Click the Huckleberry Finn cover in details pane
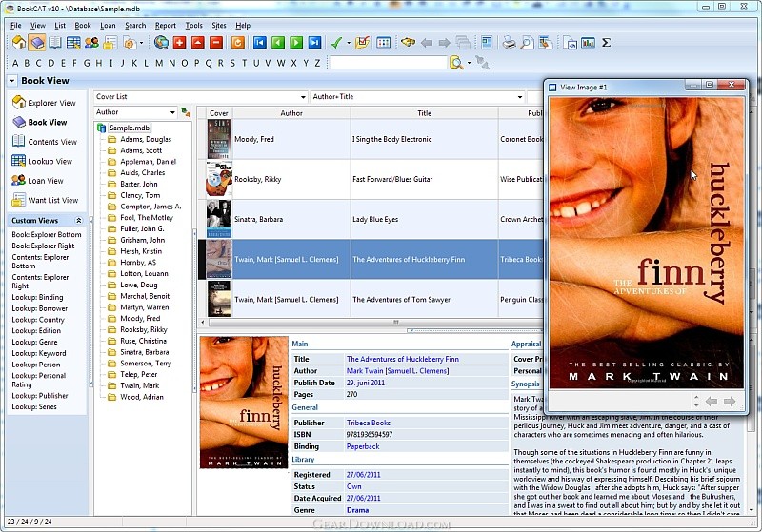 tap(244, 403)
